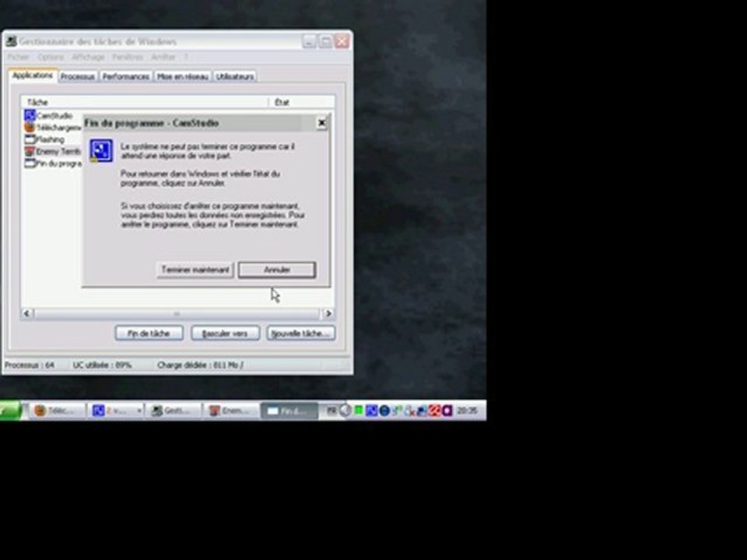Open the Arrêter menu

coord(163,57)
